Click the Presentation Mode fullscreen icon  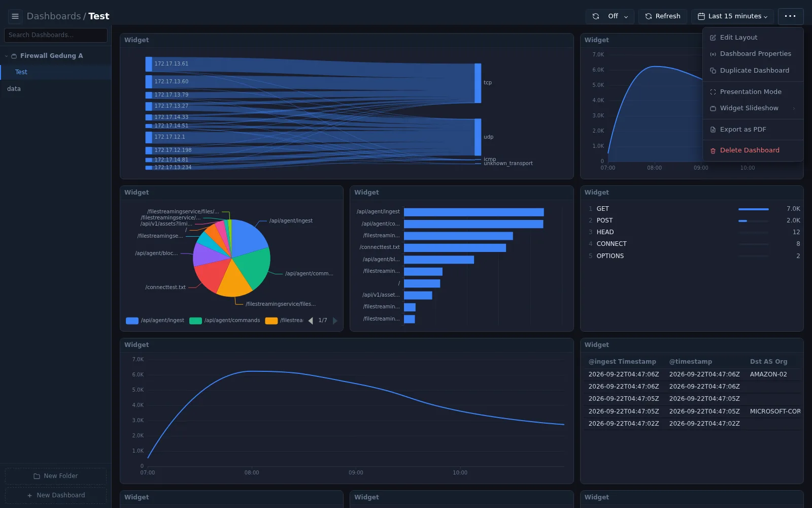coord(713,92)
